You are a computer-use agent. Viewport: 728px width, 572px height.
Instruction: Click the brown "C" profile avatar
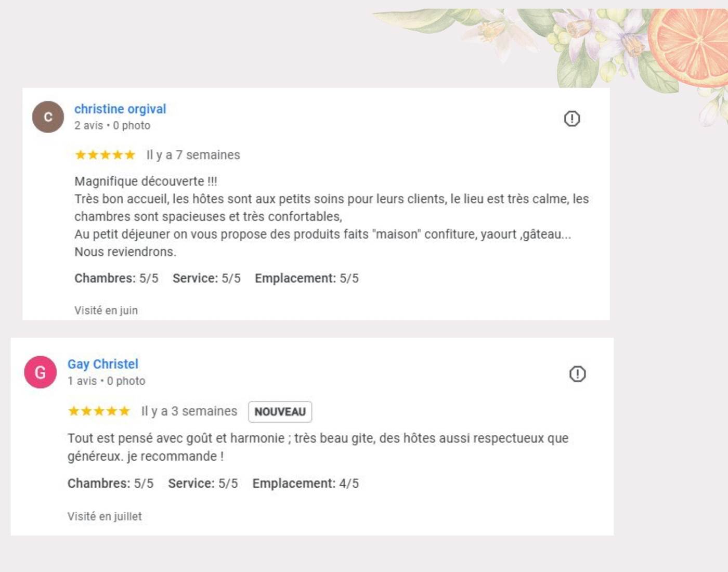(48, 117)
